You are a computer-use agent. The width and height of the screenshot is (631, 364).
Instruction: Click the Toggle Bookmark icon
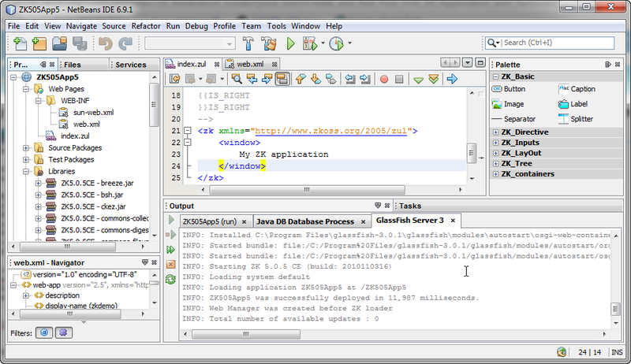coord(330,79)
